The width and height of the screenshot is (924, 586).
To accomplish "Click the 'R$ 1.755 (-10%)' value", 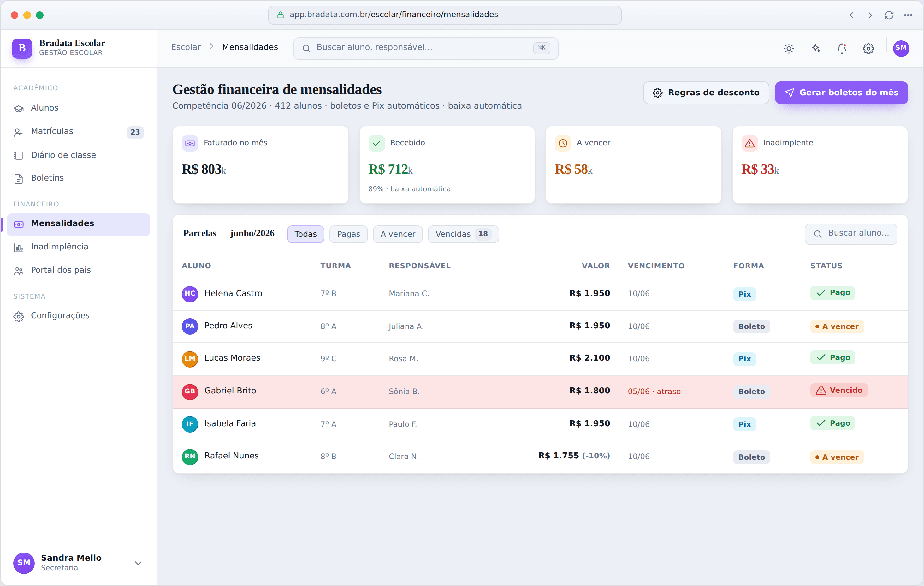I will point(574,456).
